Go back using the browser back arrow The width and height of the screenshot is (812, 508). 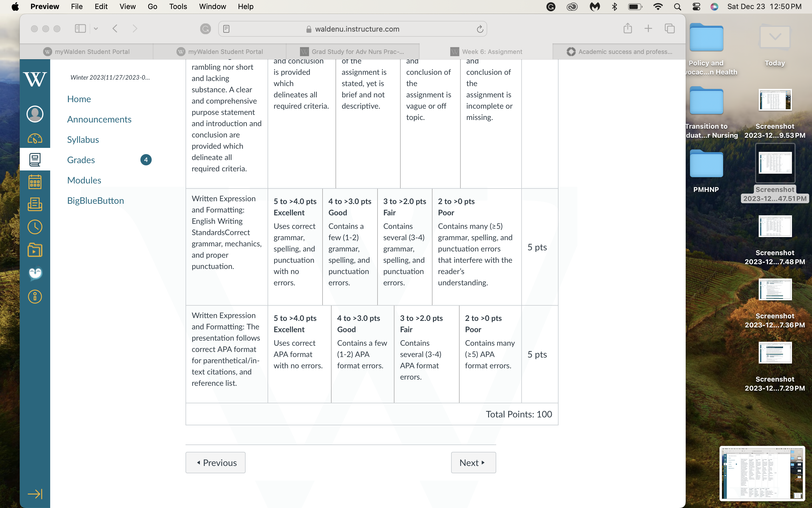pyautogui.click(x=115, y=29)
